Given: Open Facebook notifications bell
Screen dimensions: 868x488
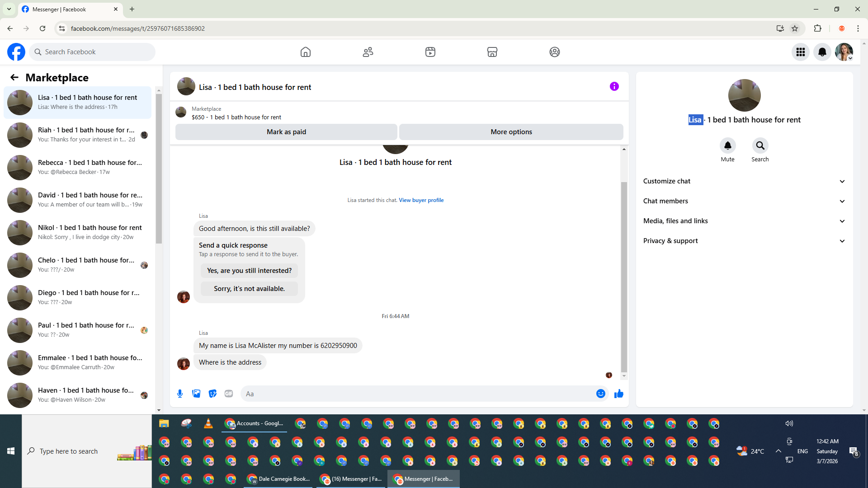Looking at the screenshot, I should [822, 52].
